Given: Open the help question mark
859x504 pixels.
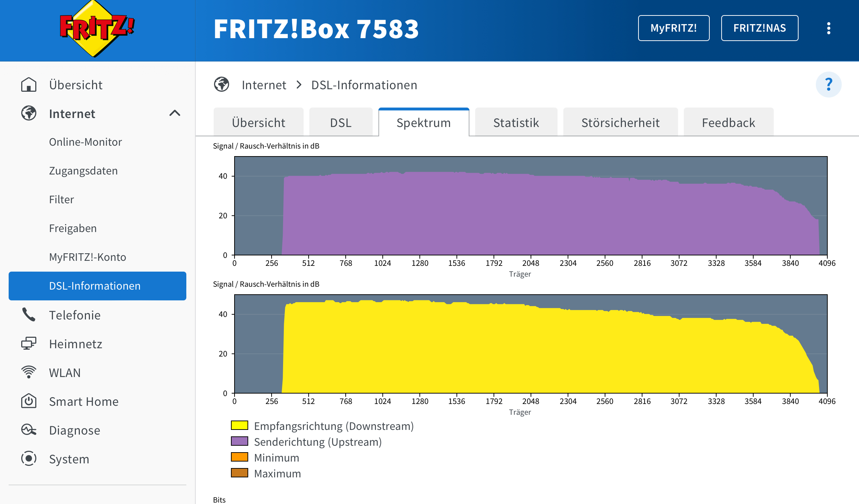Looking at the screenshot, I should (828, 85).
